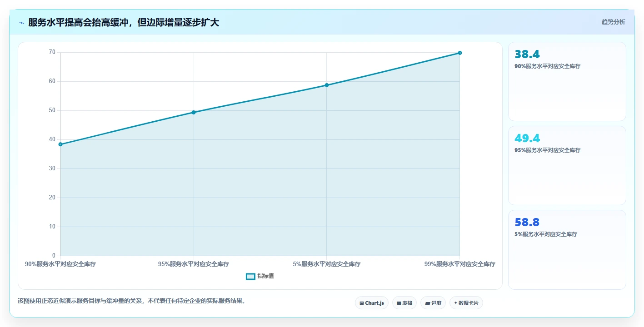
Task: Select the 表格 tag
Action: pos(404,303)
